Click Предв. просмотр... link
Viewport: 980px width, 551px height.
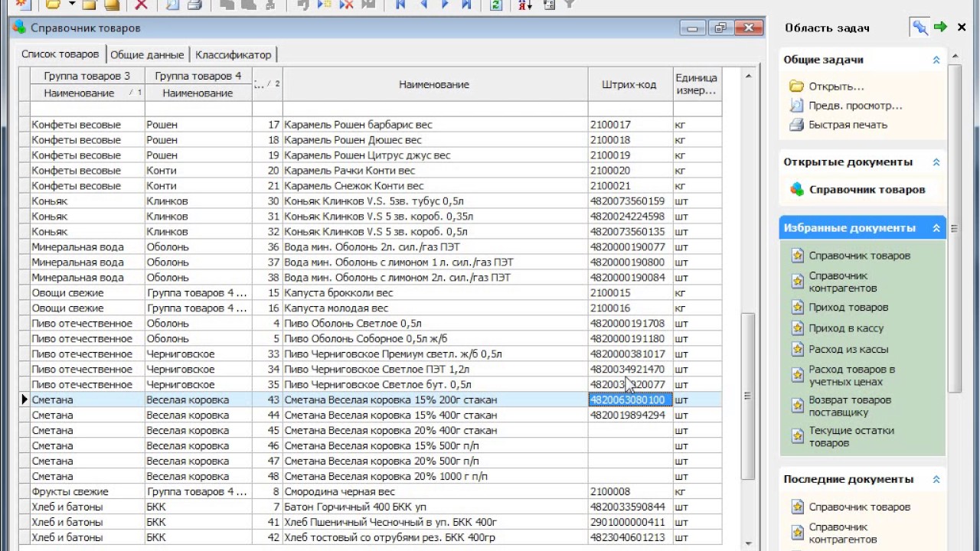point(855,106)
